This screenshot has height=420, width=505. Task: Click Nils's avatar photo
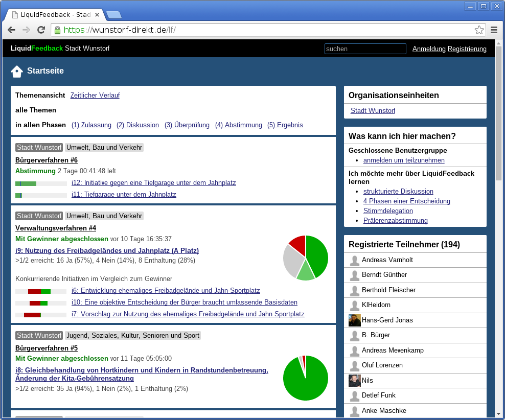click(354, 380)
